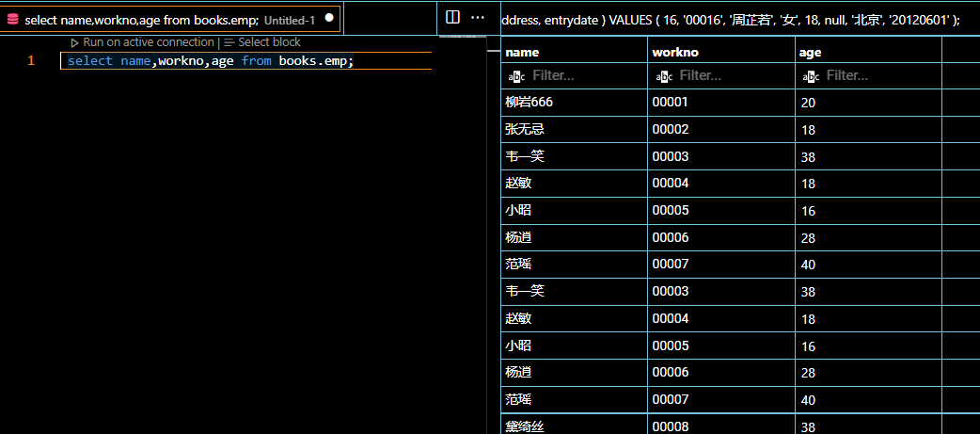Click line number 1 in the gutter
Image resolution: width=980 pixels, height=434 pixels.
[x=31, y=60]
